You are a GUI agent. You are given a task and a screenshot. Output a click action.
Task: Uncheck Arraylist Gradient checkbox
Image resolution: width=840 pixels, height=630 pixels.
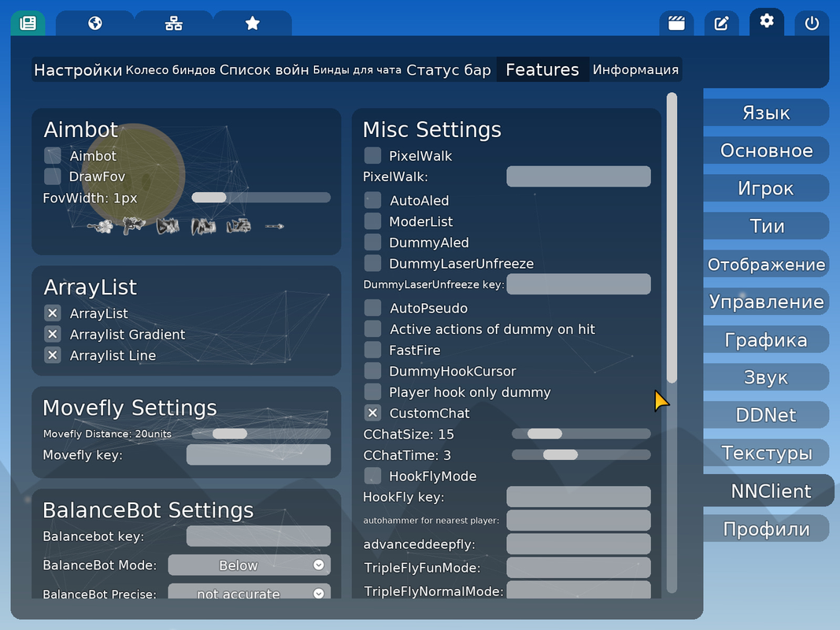click(53, 334)
